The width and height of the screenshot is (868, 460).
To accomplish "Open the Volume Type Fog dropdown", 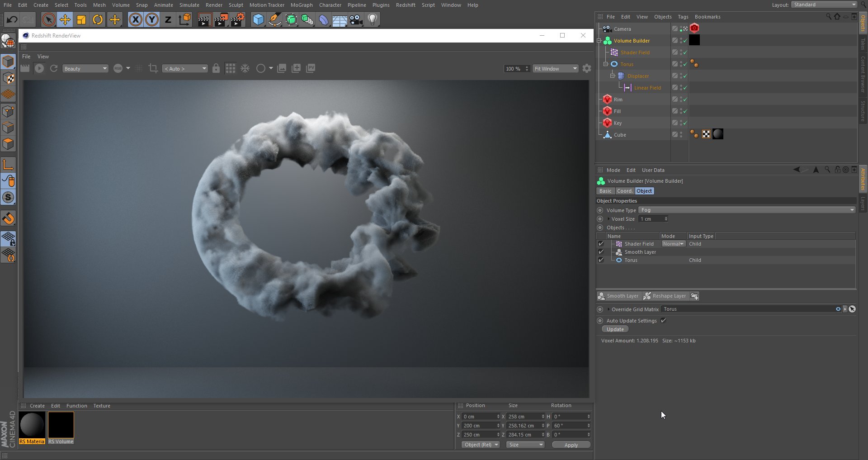I will pos(746,210).
